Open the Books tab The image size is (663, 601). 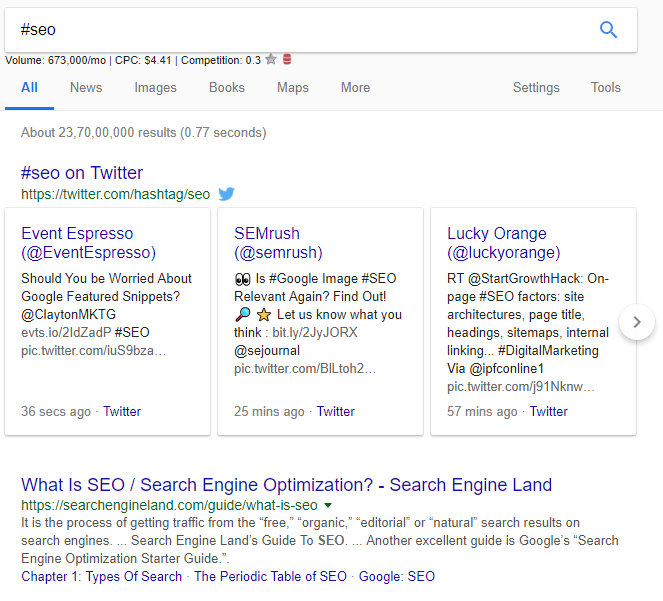click(227, 87)
